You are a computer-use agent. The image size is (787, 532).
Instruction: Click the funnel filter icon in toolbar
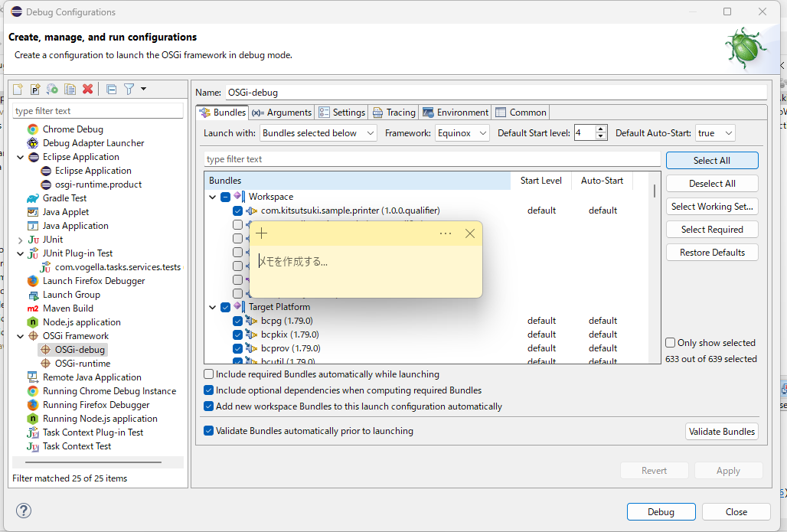pyautogui.click(x=129, y=90)
